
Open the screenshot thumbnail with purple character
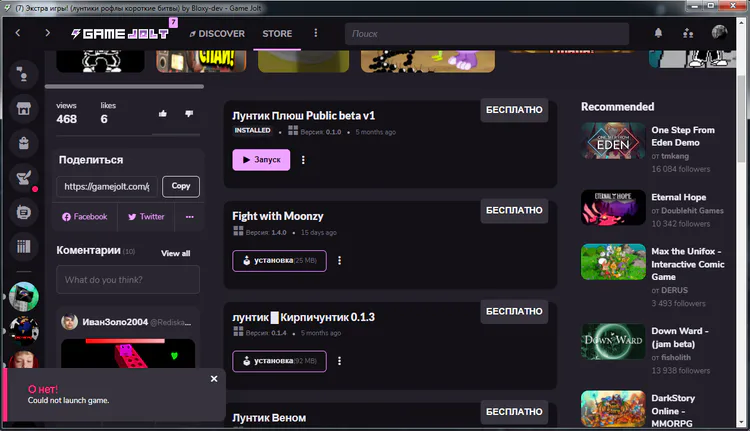tap(428, 61)
